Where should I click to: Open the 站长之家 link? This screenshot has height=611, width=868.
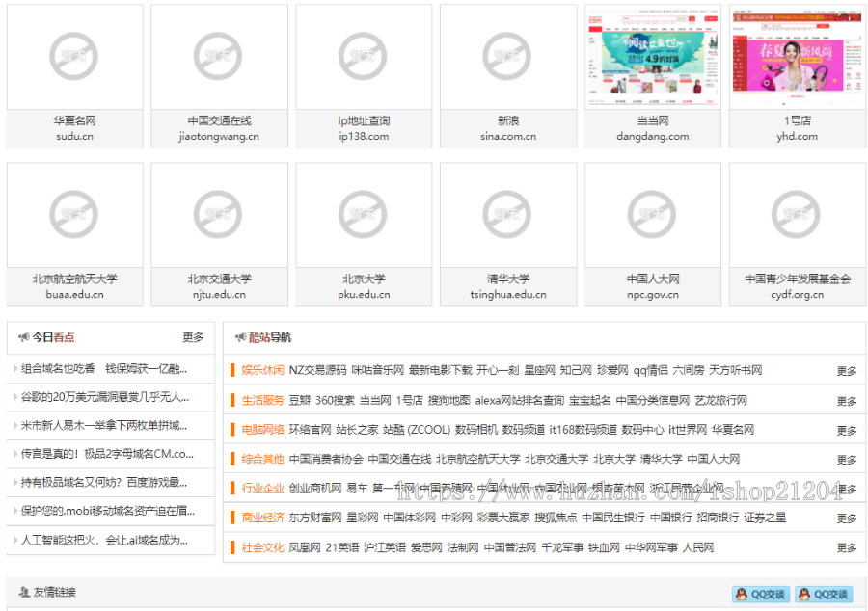tap(357, 429)
